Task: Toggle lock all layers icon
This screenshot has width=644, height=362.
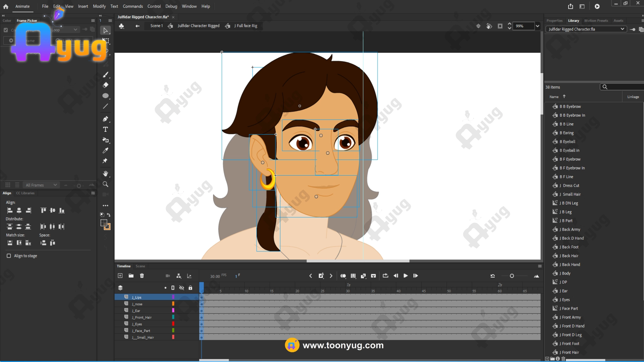Action: pos(190,288)
